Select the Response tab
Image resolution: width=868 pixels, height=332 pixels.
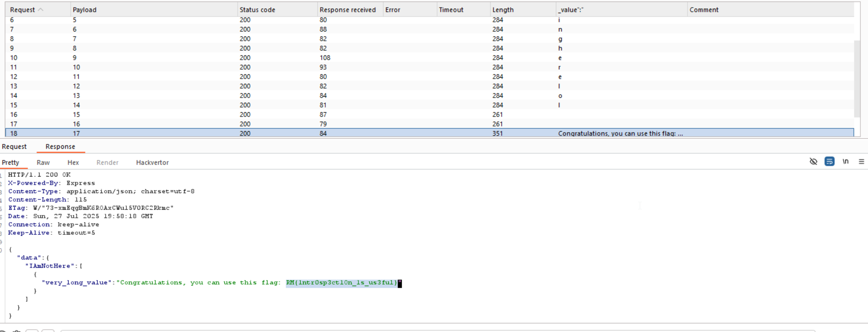60,147
